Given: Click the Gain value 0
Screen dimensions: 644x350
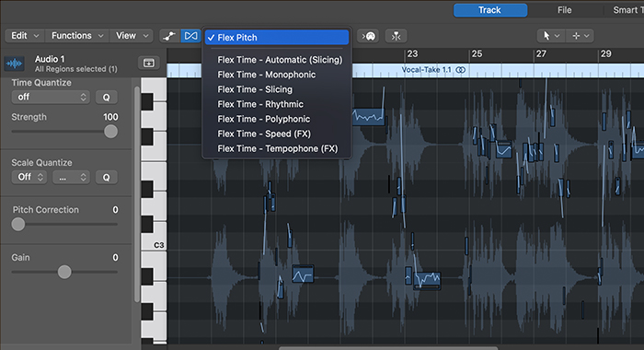Looking at the screenshot, I should click(x=115, y=258).
